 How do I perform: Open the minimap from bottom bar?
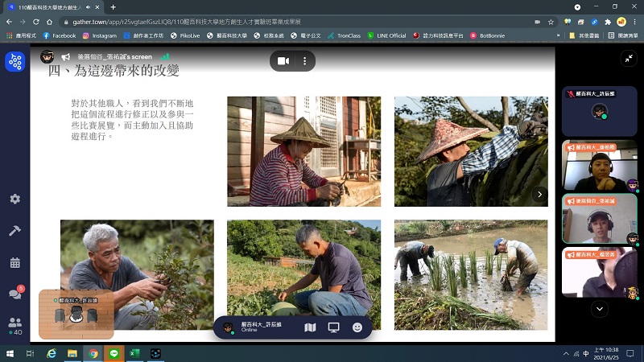click(310, 327)
